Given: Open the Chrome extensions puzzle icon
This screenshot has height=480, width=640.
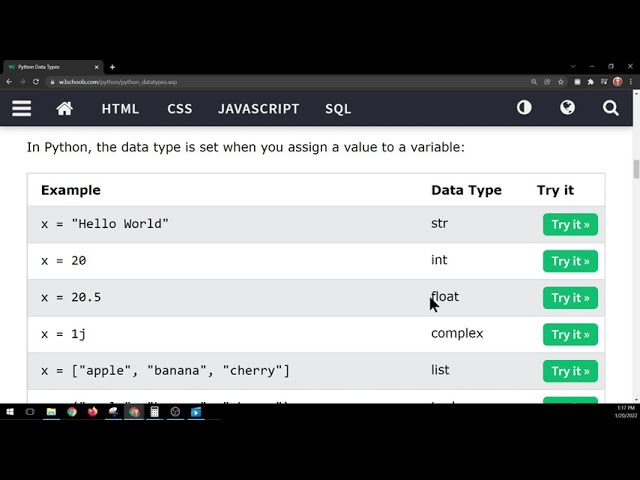Looking at the screenshot, I should [x=591, y=82].
